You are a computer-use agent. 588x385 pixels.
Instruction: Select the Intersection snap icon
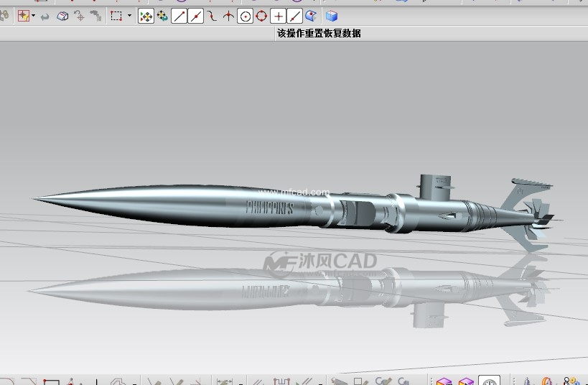pos(228,16)
